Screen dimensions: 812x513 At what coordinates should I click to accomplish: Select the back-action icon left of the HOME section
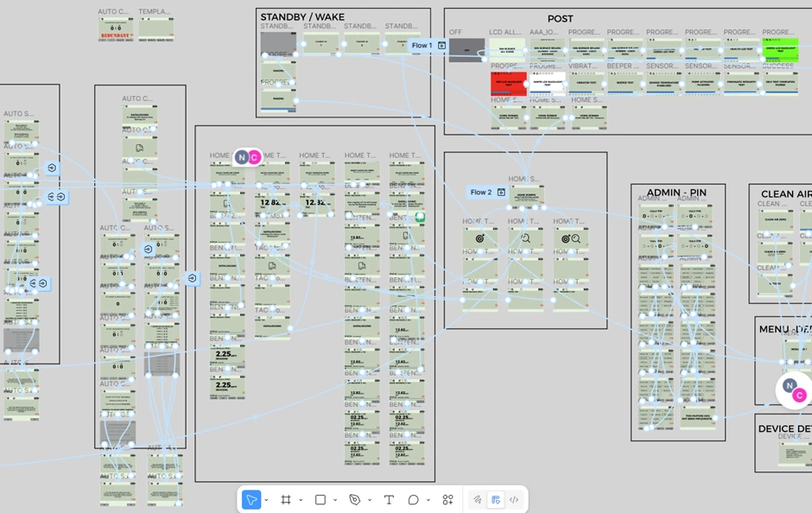click(192, 278)
